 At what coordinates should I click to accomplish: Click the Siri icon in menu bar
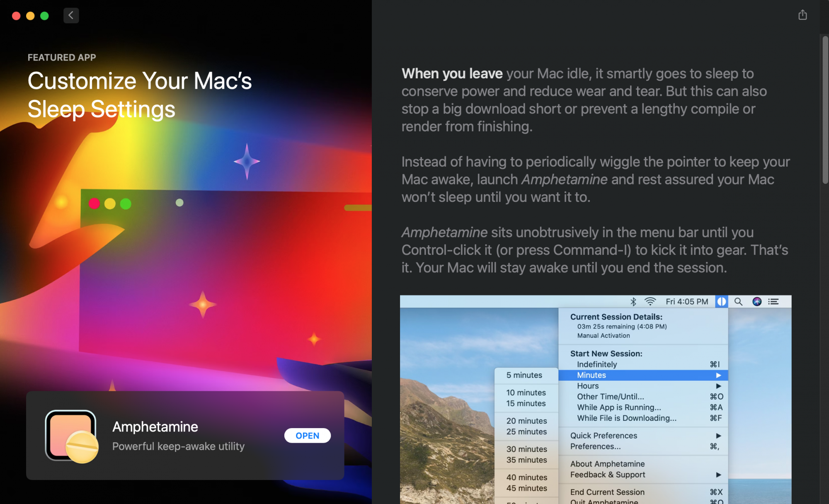[x=757, y=302]
